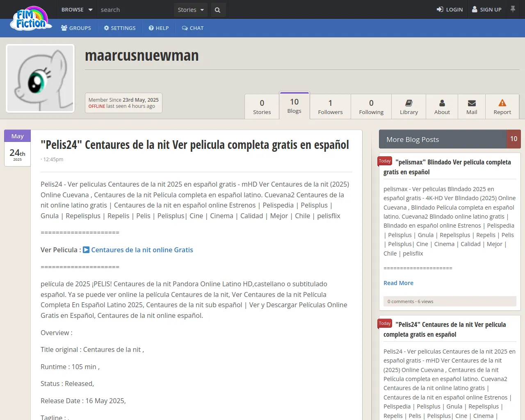Screen dimensions: 525x420
Task: Expand the Browse dropdown menu
Action: (77, 9)
